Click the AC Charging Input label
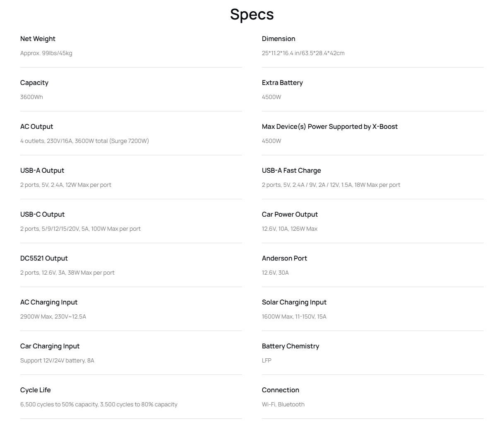Image resolution: width=504 pixels, height=430 pixels. click(x=49, y=302)
